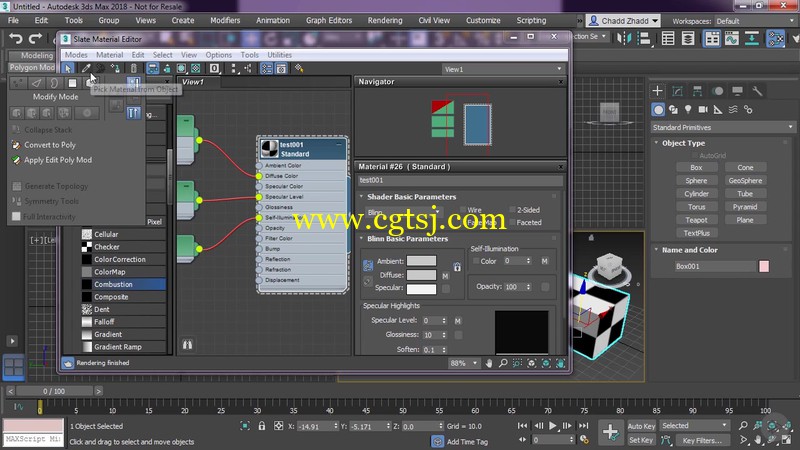Open Utilities menu in Slate editor
Screen dimensions: 800x450
pyautogui.click(x=280, y=55)
